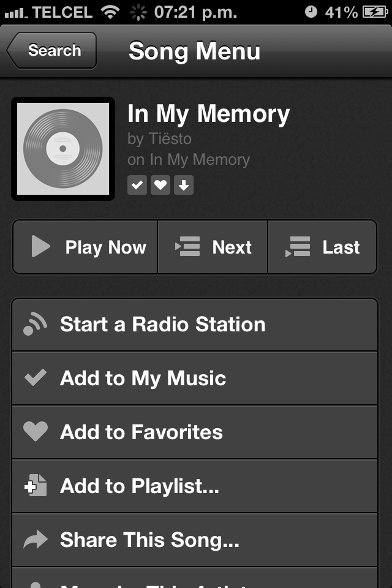Go back to Search
Screen dimensions: 392x588
[x=52, y=51]
